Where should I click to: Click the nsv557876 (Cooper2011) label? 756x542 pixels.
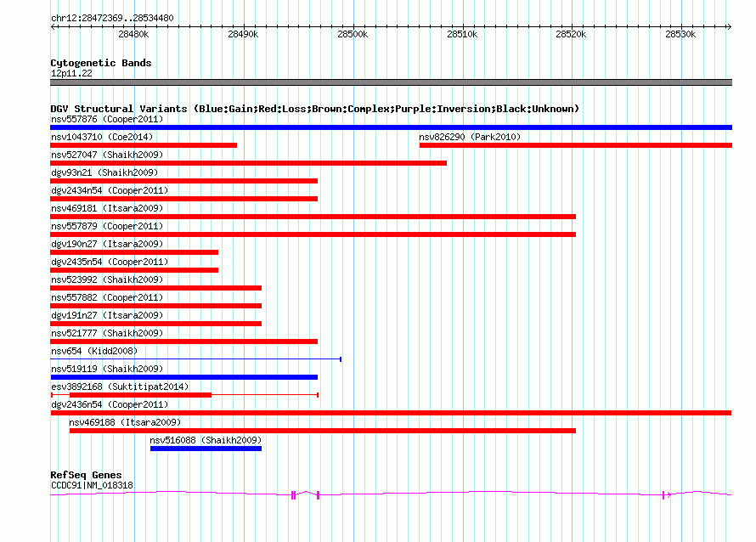pos(107,119)
